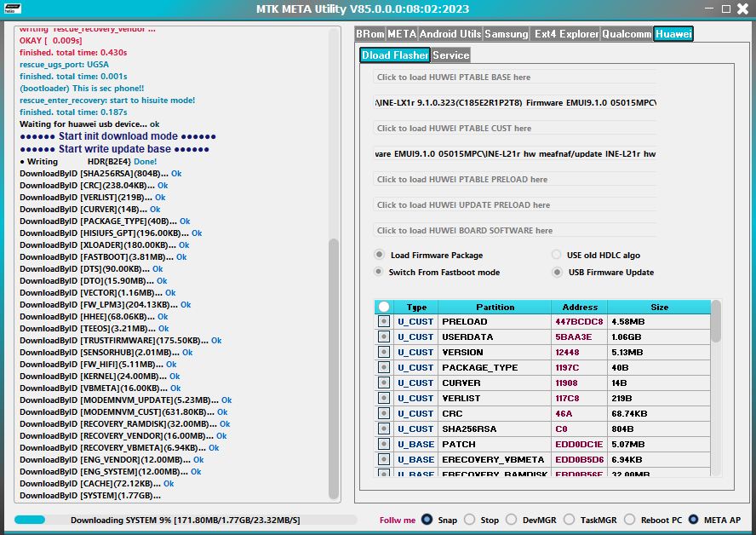This screenshot has height=535, width=756.
Task: Click address 447BCDC8 in PRELOAD row
Action: click(580, 321)
